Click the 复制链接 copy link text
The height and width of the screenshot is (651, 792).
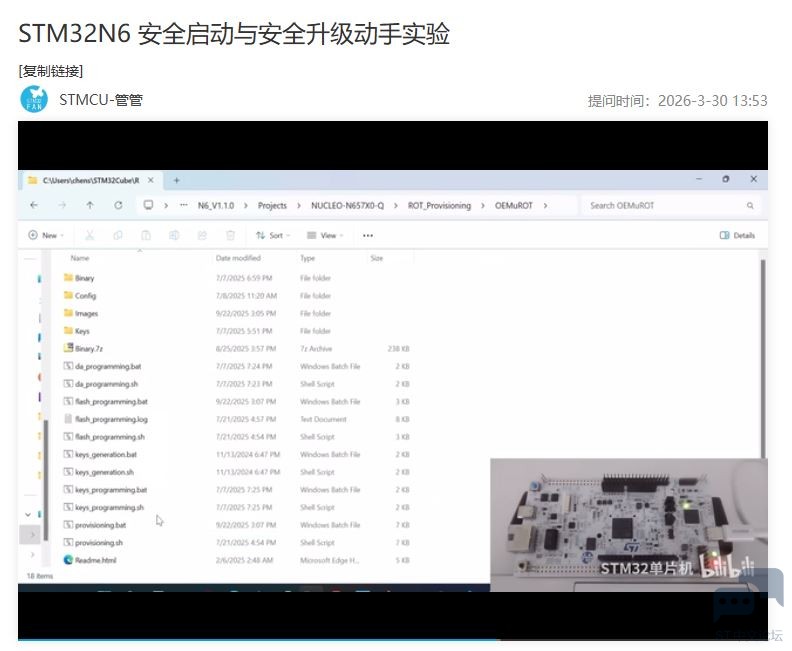pyautogui.click(x=51, y=71)
